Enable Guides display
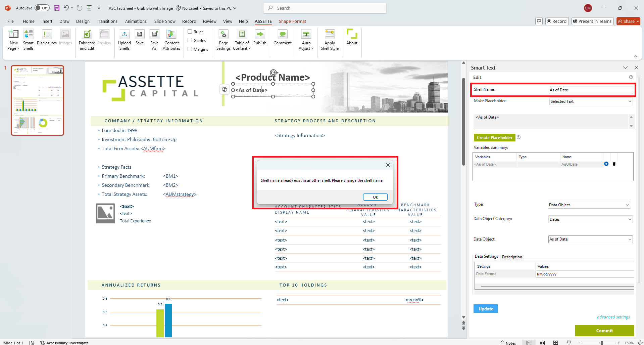Image resolution: width=644 pixels, height=345 pixels. pyautogui.click(x=190, y=40)
